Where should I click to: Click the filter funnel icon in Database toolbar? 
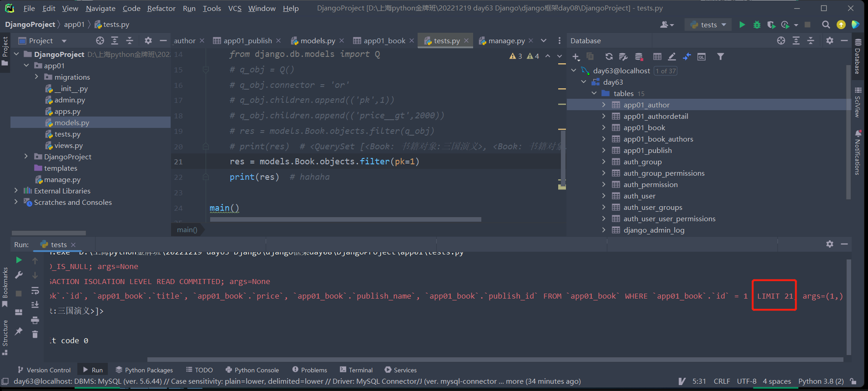(721, 57)
